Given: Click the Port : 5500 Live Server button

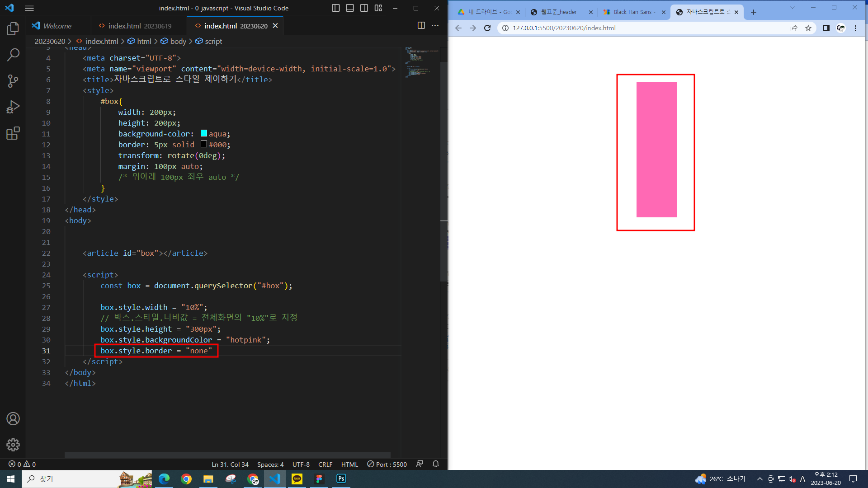Looking at the screenshot, I should 387,464.
